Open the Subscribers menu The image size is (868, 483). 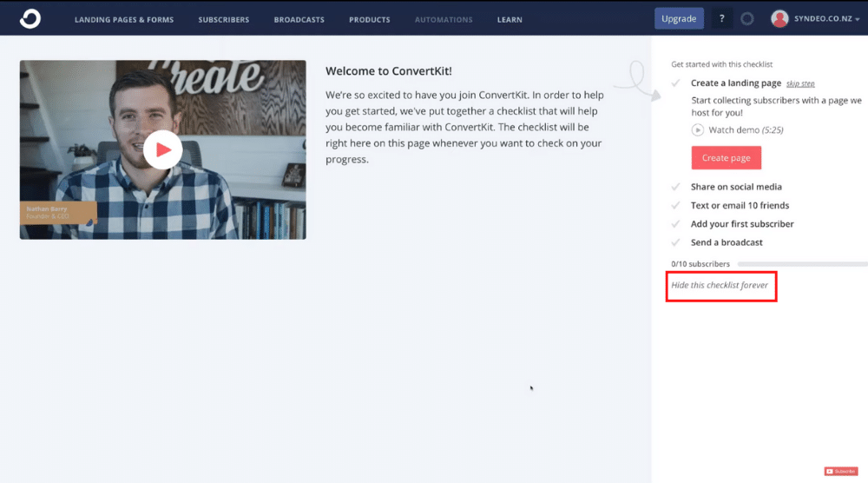tap(224, 19)
